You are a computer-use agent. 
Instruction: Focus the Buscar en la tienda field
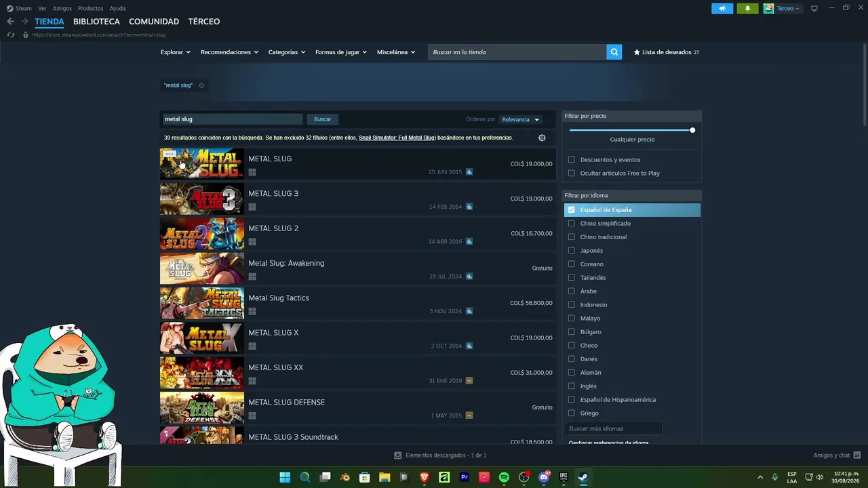tap(517, 52)
